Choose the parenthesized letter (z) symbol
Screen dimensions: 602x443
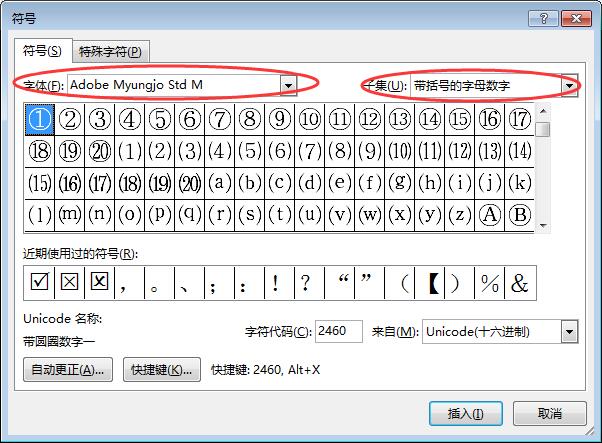(x=460, y=215)
